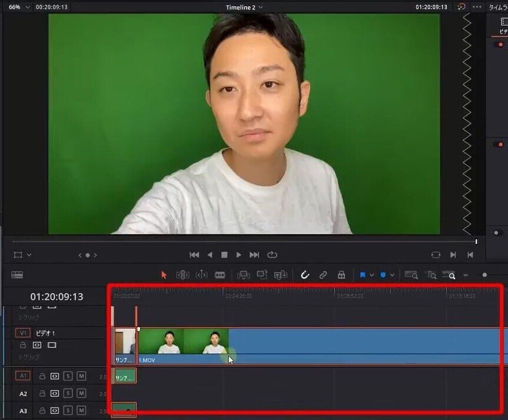The image size is (508, 420).
Task: Select the サンプ audio clip on A1
Action: 125,376
